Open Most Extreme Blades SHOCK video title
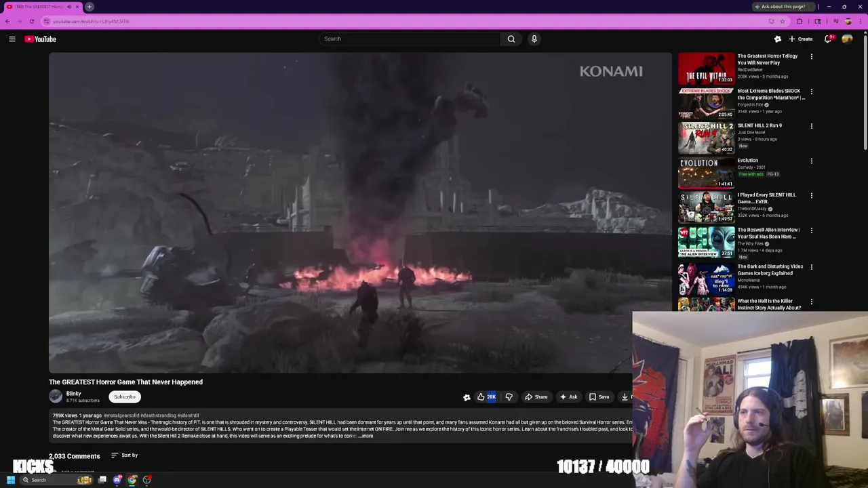Image resolution: width=868 pixels, height=488 pixels. click(771, 94)
